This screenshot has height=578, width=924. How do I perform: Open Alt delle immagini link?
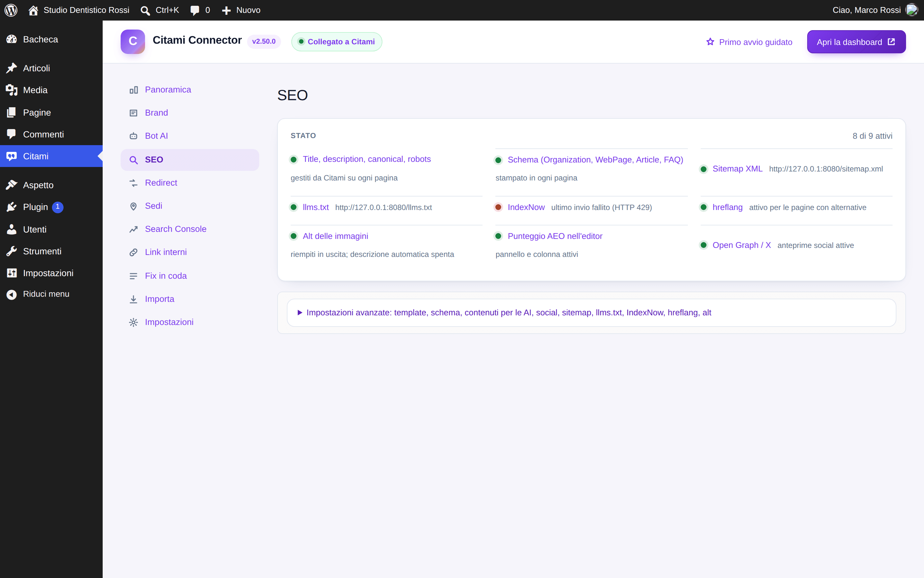[x=335, y=236]
